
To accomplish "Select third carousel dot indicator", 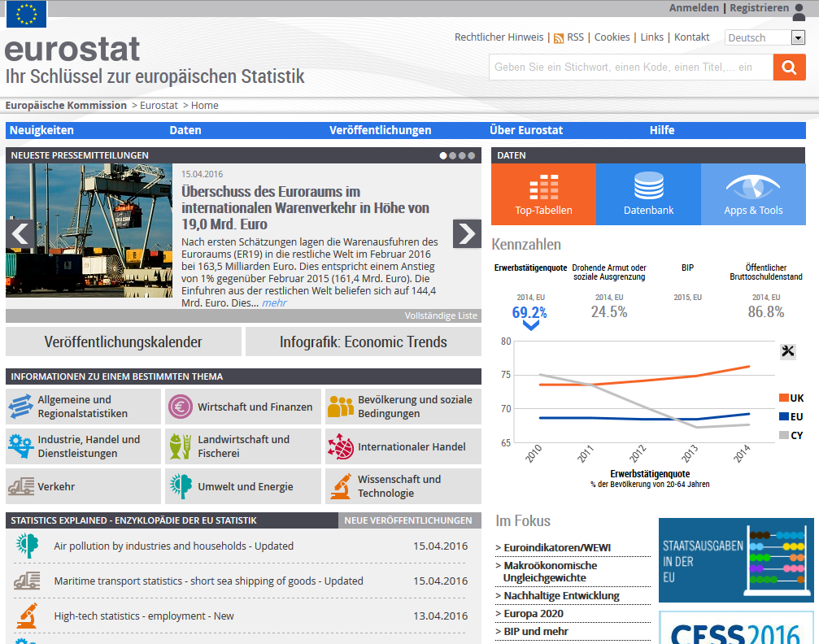I will (462, 155).
